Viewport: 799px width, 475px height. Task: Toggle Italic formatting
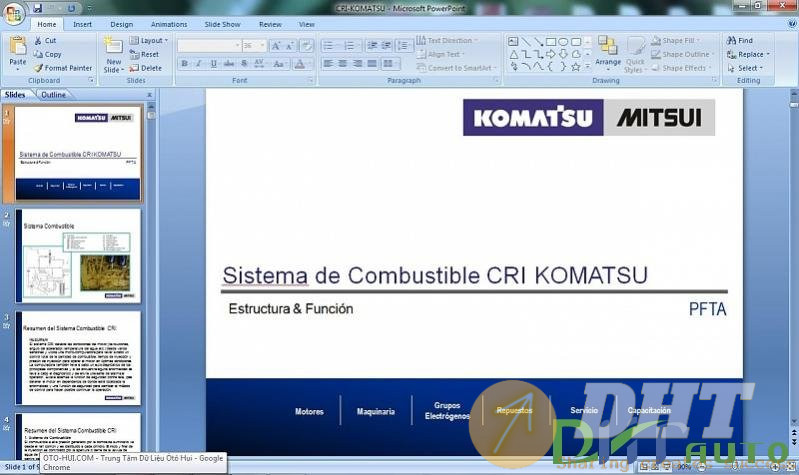pyautogui.click(x=199, y=64)
